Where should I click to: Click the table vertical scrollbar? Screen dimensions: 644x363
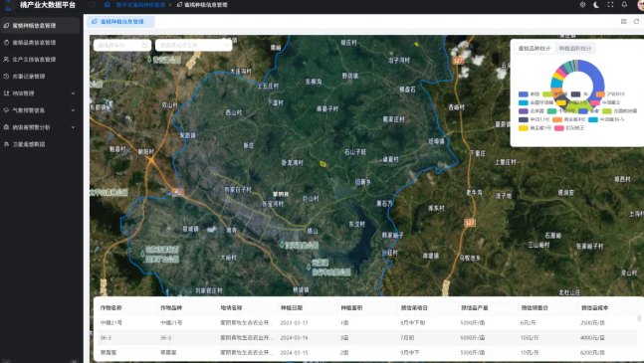pos(639,318)
